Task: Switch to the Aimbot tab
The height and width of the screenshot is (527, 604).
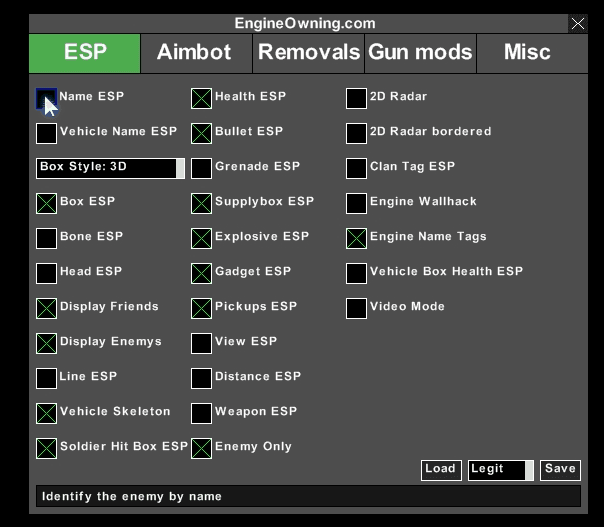Action: click(194, 53)
